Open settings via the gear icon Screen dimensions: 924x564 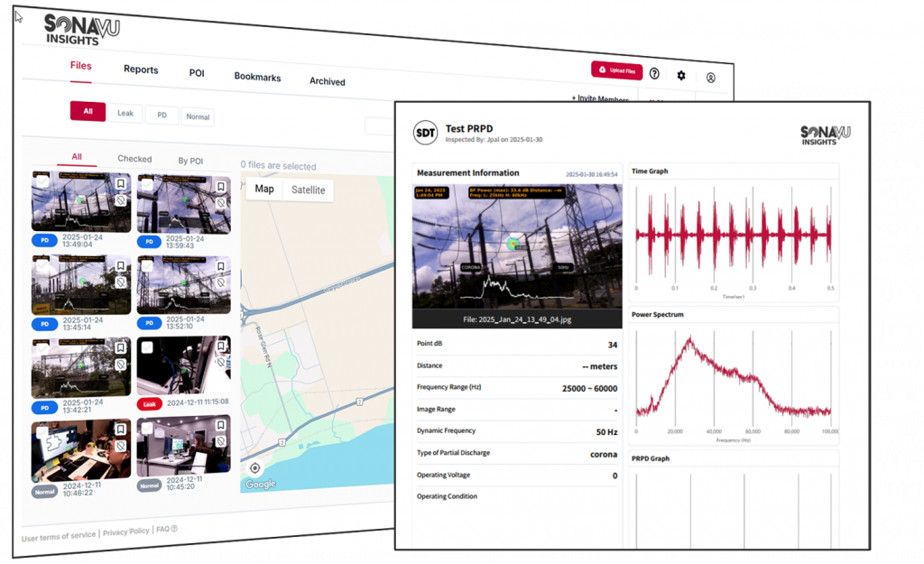point(682,76)
